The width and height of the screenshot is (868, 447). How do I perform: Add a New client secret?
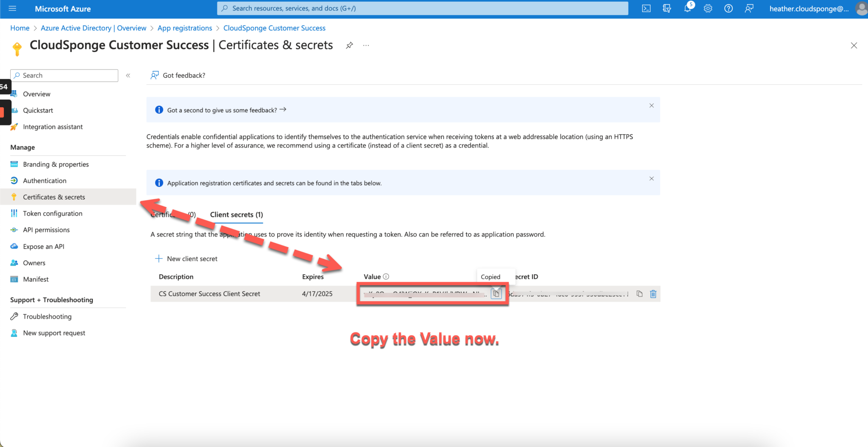186,259
